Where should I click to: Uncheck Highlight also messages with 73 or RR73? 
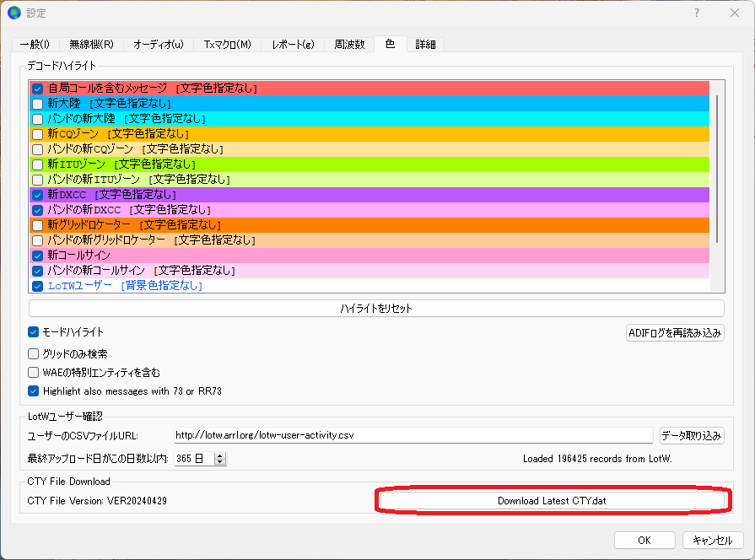point(33,391)
